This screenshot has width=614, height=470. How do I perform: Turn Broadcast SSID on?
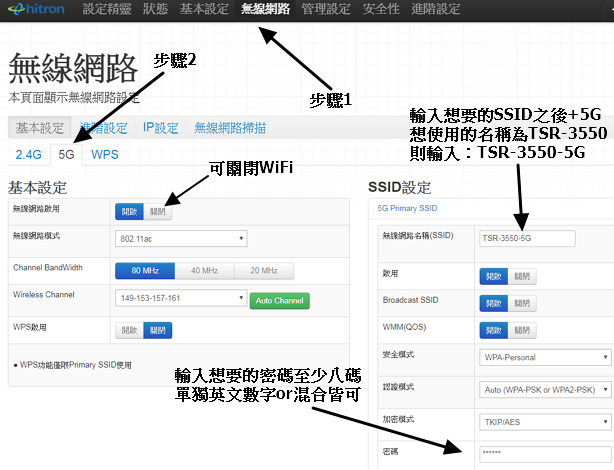pyautogui.click(x=493, y=304)
